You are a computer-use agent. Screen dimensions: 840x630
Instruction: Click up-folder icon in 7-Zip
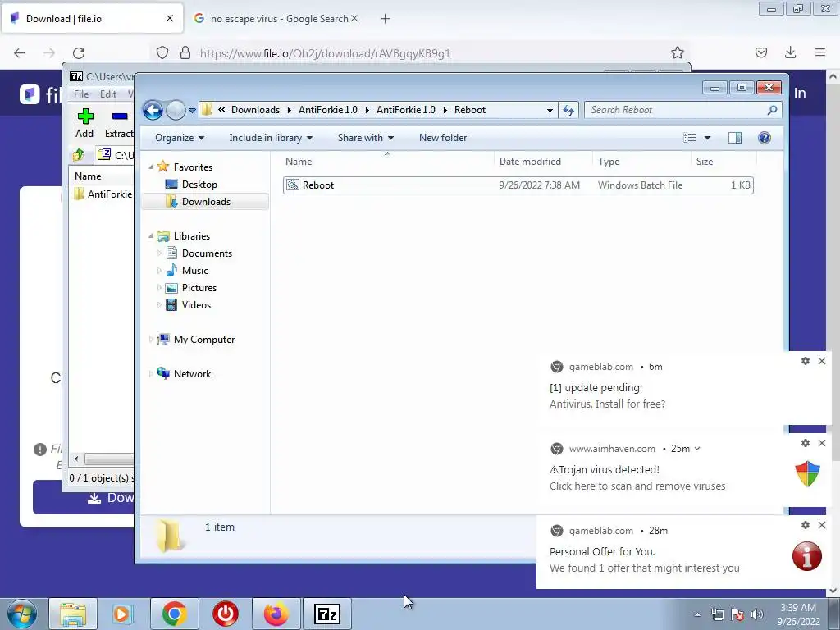[x=79, y=155]
